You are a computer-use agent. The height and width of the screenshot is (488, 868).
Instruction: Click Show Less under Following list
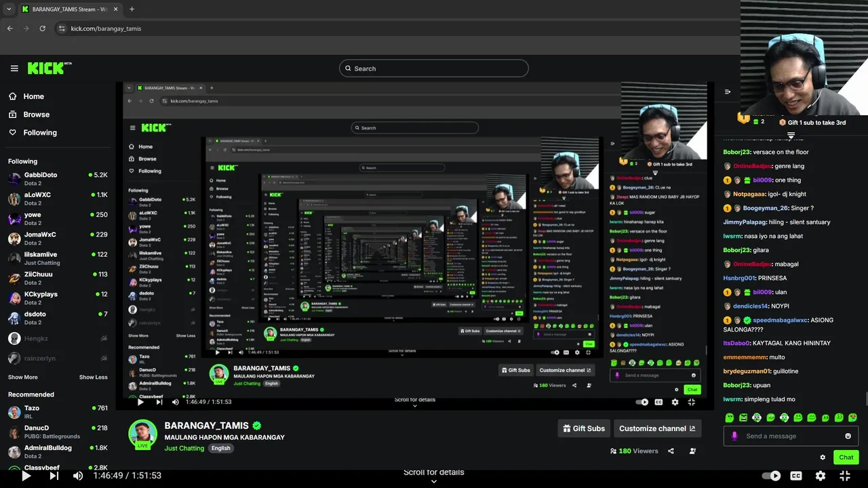[93, 377]
